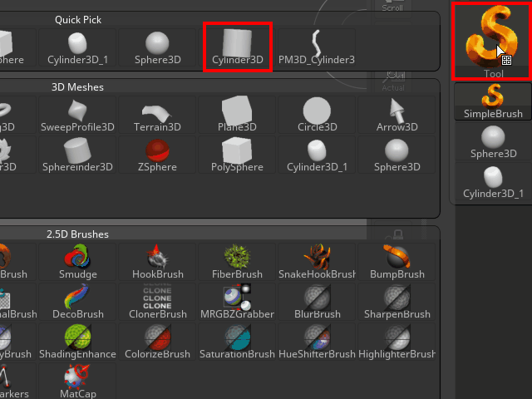Viewport: 532px width, 399px height.
Task: Pick the BlurBrush
Action: [317, 302]
